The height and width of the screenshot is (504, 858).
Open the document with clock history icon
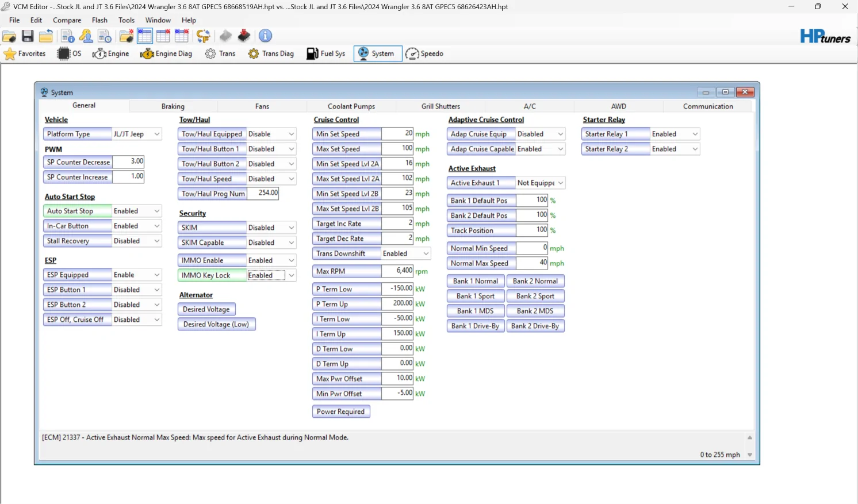(x=105, y=36)
